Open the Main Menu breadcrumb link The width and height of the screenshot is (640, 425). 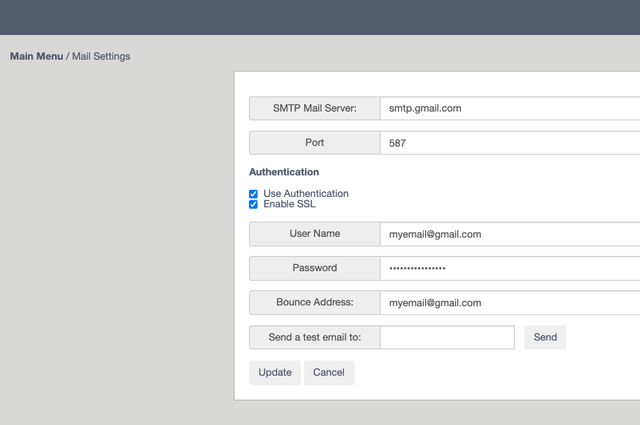click(36, 56)
